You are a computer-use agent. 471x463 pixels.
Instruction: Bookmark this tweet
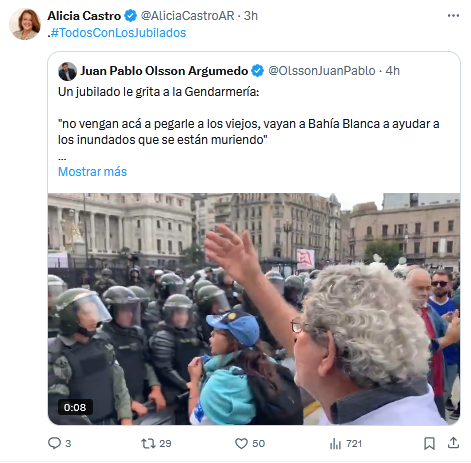point(429,444)
